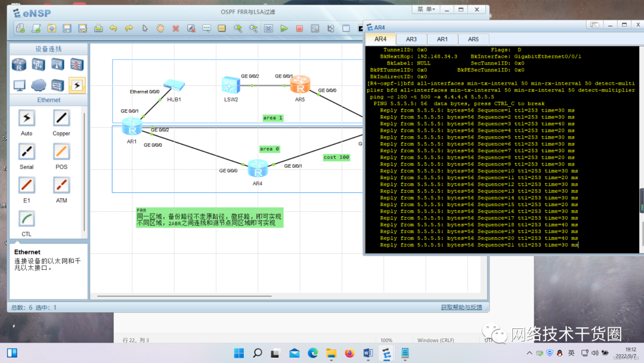
Task: Expand the system tray hidden icons chevron
Action: pos(528,353)
